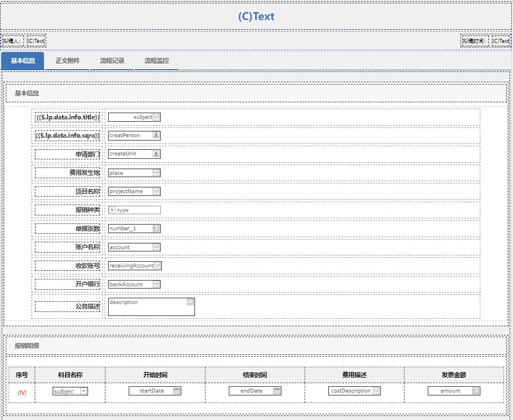Click the edit icon in costDescription field

[x=376, y=391]
